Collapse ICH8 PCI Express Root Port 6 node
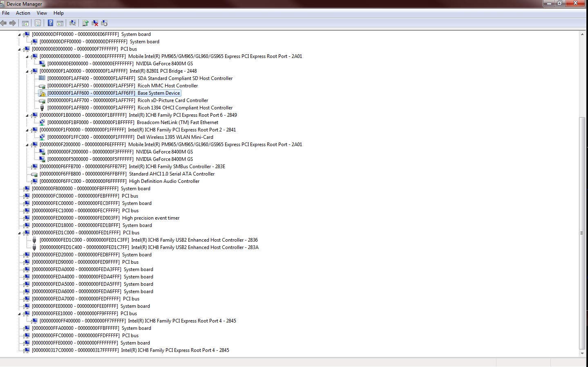588x367 pixels. (27, 116)
